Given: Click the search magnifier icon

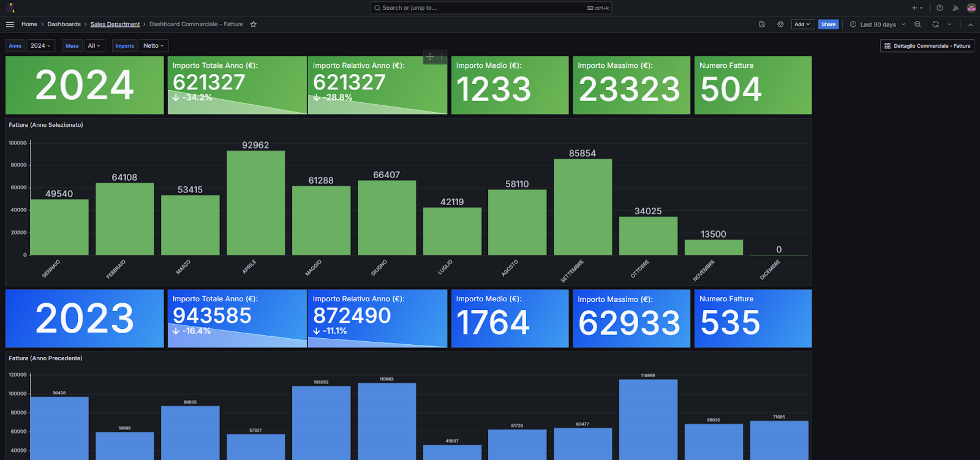Looking at the screenshot, I should point(377,8).
